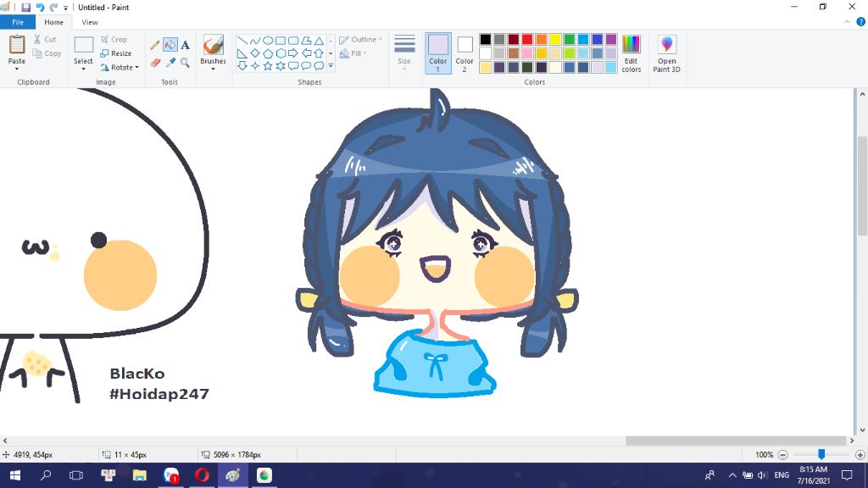Open Task View on the taskbar
This screenshot has height=488, width=868.
pyautogui.click(x=76, y=475)
